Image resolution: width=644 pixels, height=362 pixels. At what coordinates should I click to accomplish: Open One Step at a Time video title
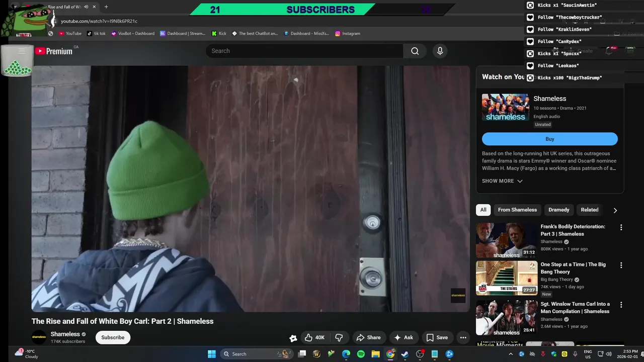coord(573,268)
